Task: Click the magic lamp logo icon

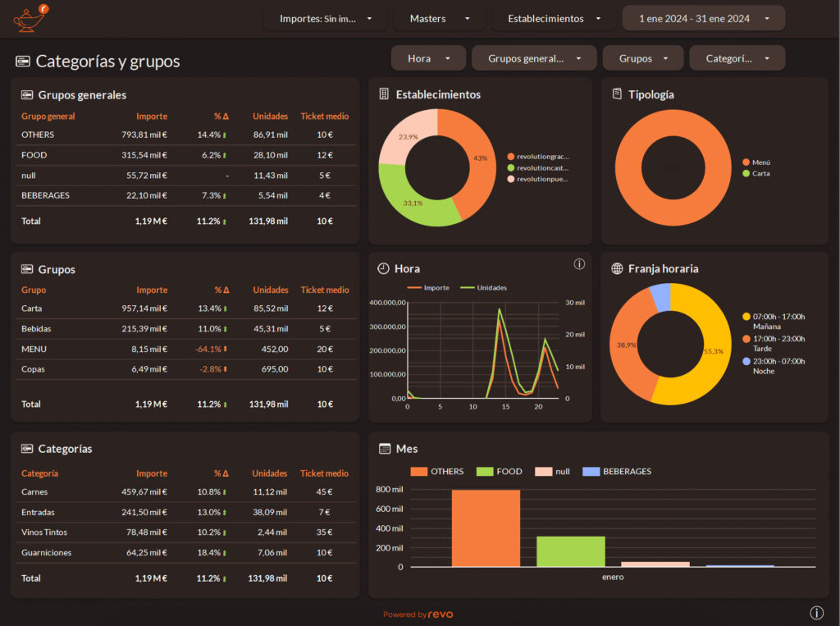Action: pos(30,18)
